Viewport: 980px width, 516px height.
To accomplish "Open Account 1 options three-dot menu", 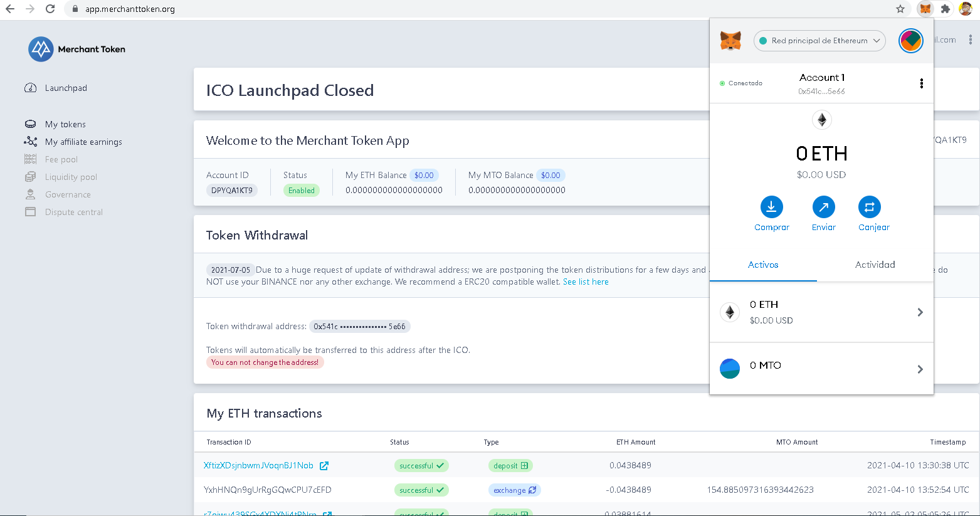I will pos(921,83).
